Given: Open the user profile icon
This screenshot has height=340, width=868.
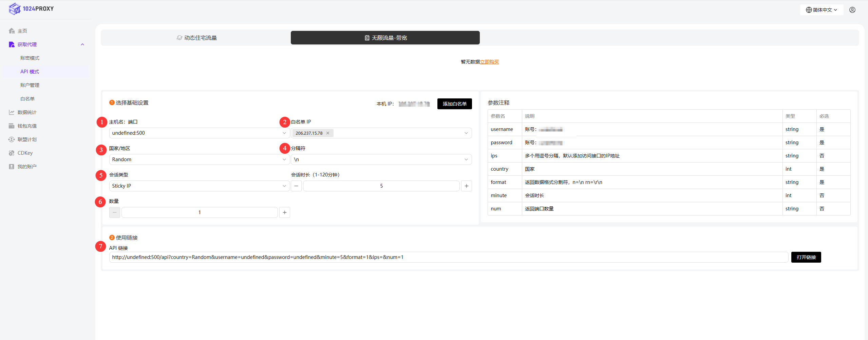Looking at the screenshot, I should pos(852,10).
